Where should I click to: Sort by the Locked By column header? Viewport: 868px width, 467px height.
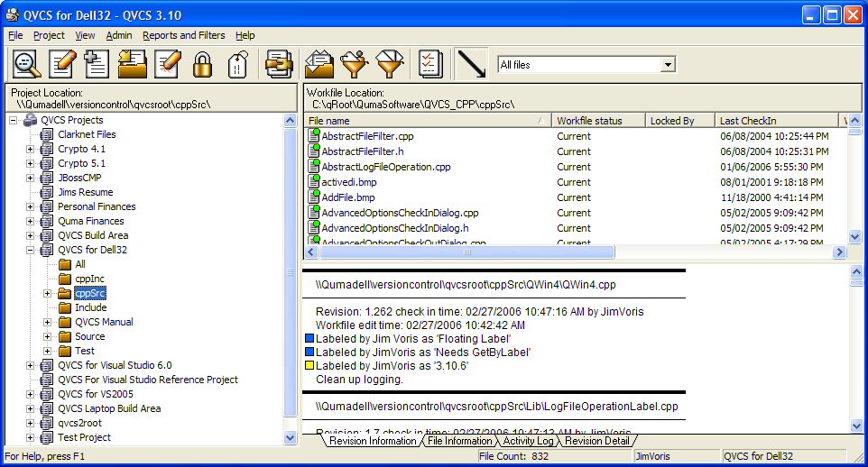[679, 121]
